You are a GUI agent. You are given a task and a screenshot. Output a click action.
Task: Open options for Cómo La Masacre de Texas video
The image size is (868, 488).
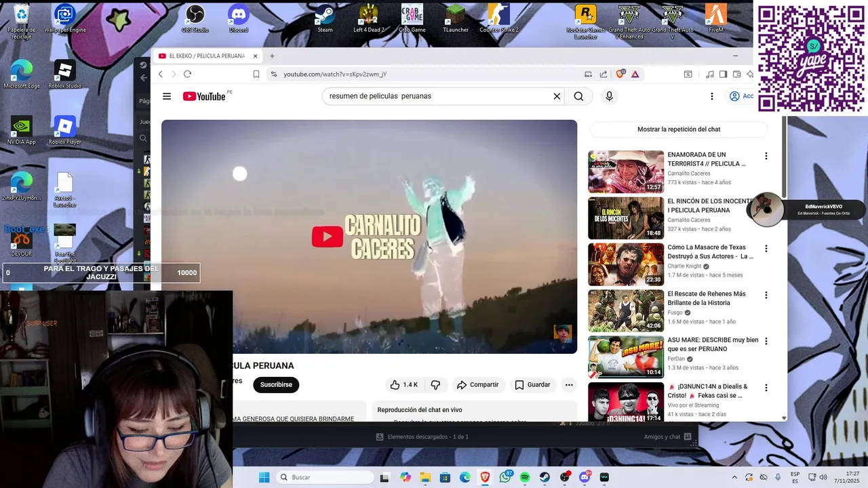[x=766, y=249]
